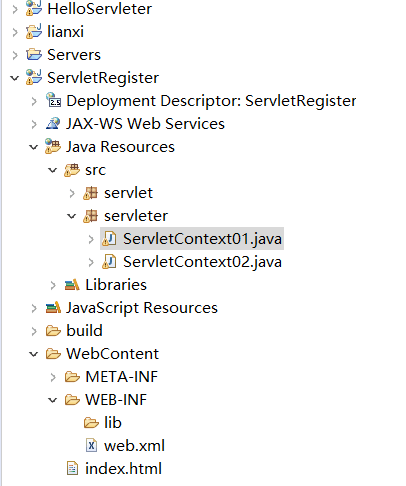Click the Servers folder icon
Screen dimensions: 406x486
click(x=34, y=54)
